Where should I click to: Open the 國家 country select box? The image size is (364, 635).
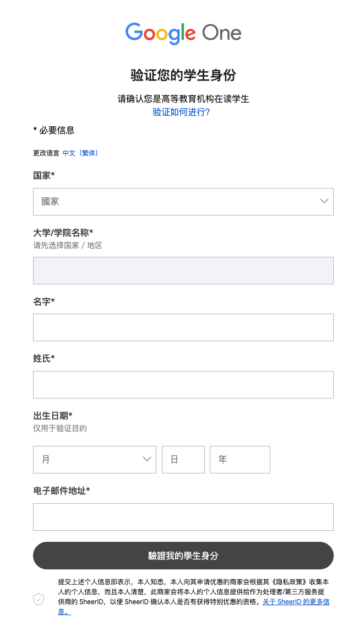click(183, 202)
